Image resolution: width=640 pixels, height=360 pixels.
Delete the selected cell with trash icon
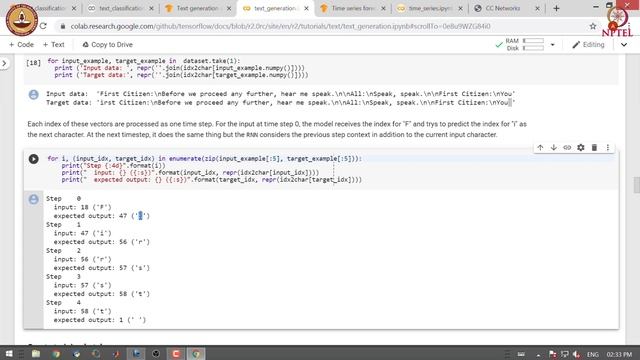594,147
